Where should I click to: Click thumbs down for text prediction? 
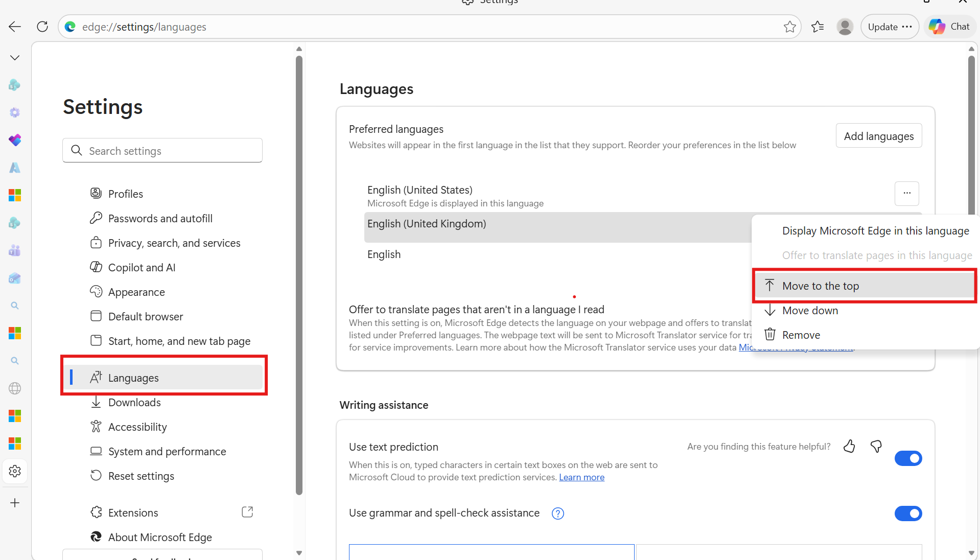point(876,446)
